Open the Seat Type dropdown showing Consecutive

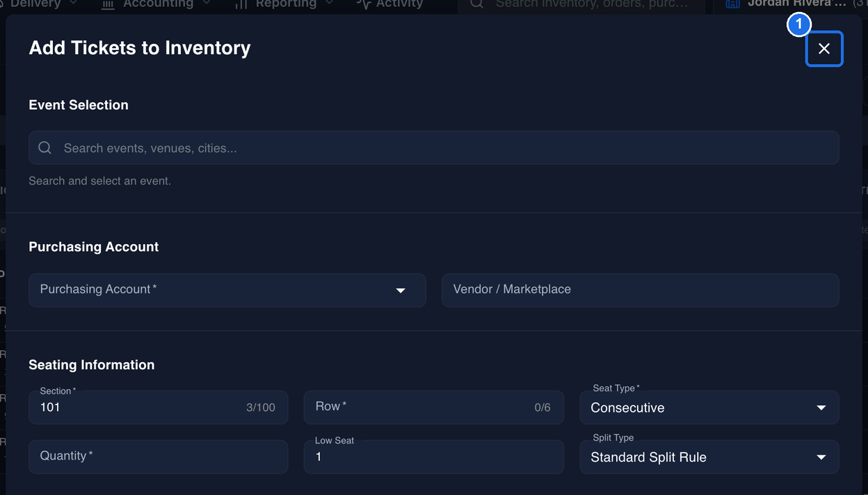point(709,407)
